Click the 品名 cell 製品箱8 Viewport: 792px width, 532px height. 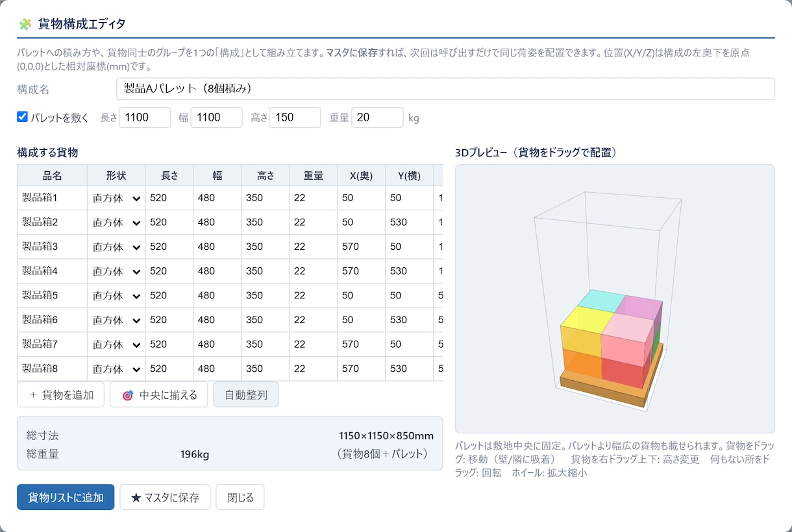coord(52,369)
